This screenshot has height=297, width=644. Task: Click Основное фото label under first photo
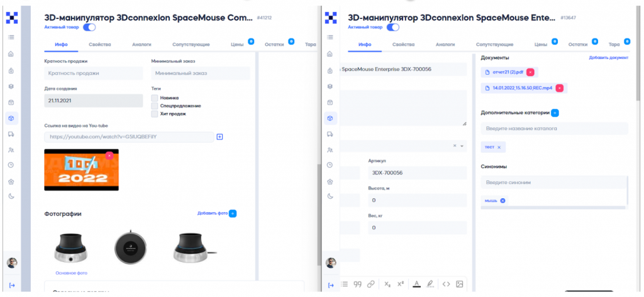[72, 273]
